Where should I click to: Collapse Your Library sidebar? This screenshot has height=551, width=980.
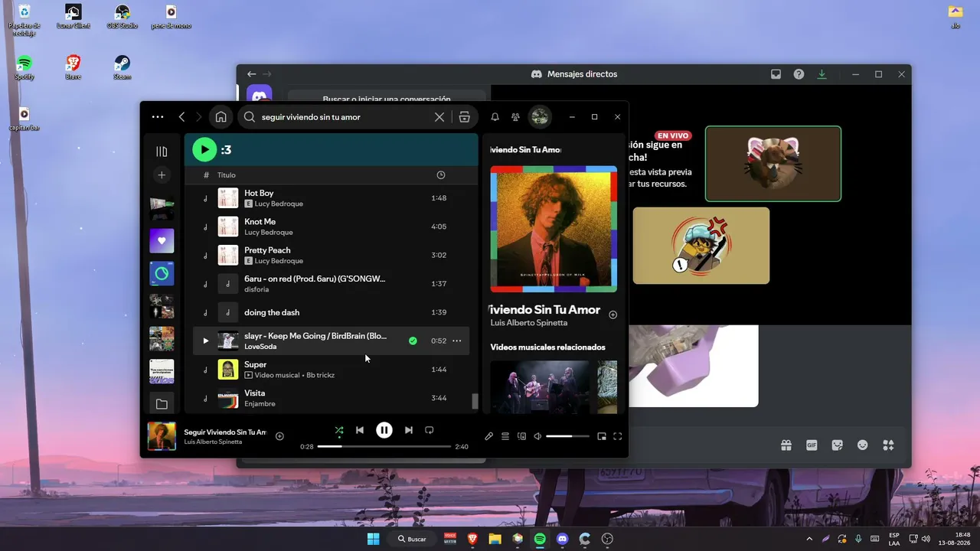pyautogui.click(x=162, y=152)
